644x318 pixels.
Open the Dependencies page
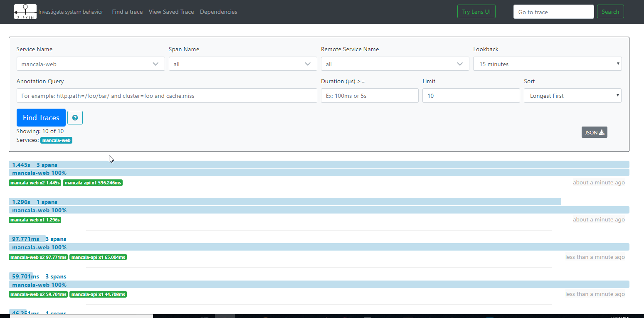click(218, 12)
